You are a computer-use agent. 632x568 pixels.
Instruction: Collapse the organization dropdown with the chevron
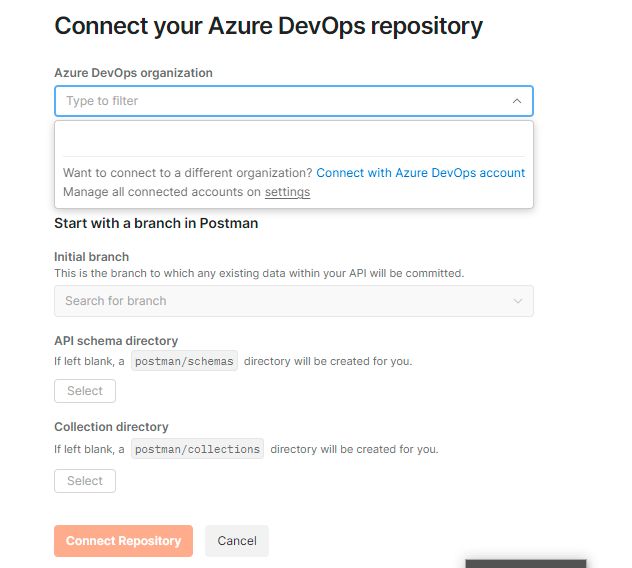pos(517,101)
